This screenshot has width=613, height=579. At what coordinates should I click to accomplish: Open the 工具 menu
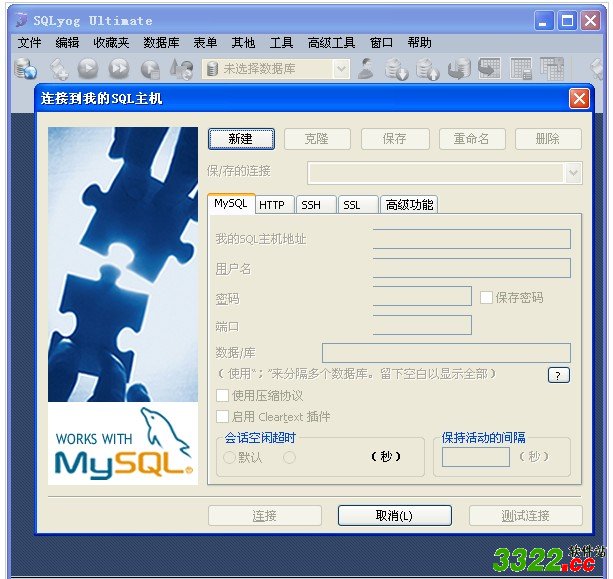(x=281, y=42)
